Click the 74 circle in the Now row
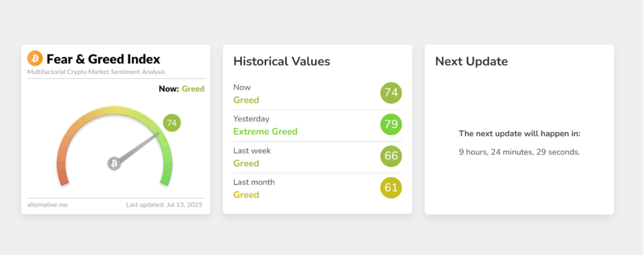 click(391, 93)
